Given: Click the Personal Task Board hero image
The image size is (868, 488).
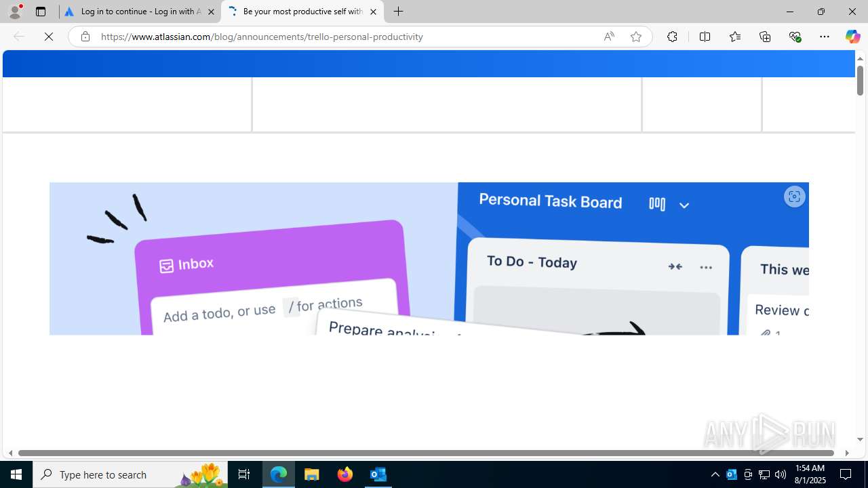Looking at the screenshot, I should pos(429,258).
